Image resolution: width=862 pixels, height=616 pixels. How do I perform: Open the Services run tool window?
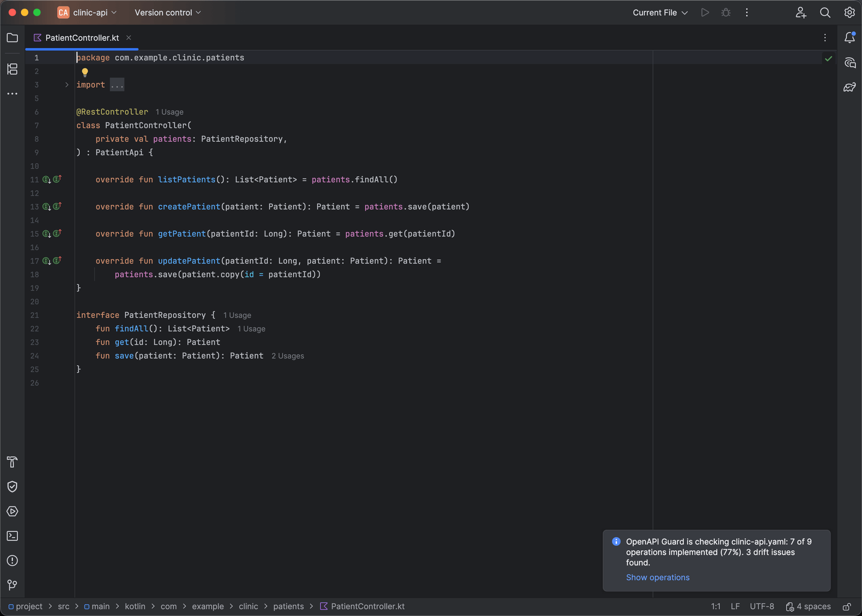[x=12, y=511]
